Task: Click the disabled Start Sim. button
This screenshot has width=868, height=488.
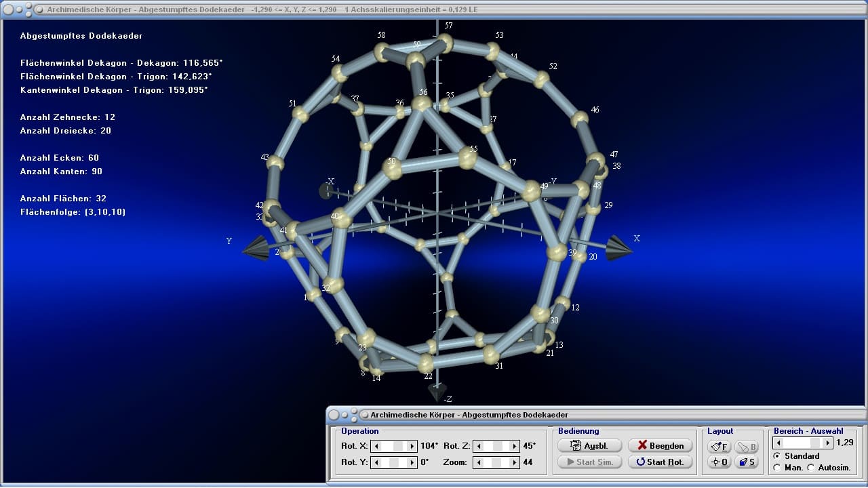Action: point(589,462)
